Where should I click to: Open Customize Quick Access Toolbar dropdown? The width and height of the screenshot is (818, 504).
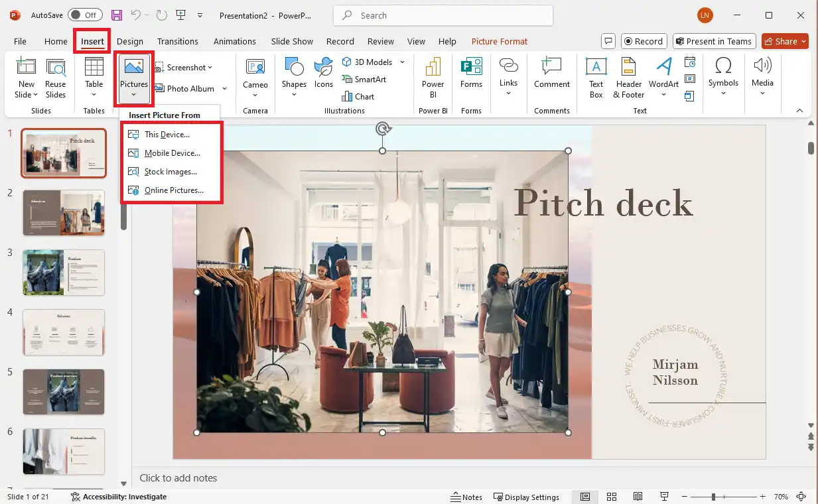(200, 15)
